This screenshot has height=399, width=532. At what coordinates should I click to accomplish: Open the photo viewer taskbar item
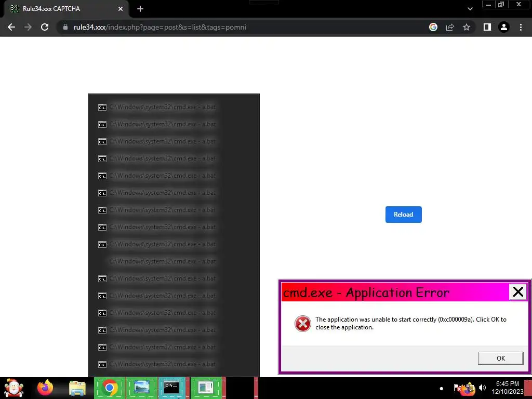click(x=141, y=388)
